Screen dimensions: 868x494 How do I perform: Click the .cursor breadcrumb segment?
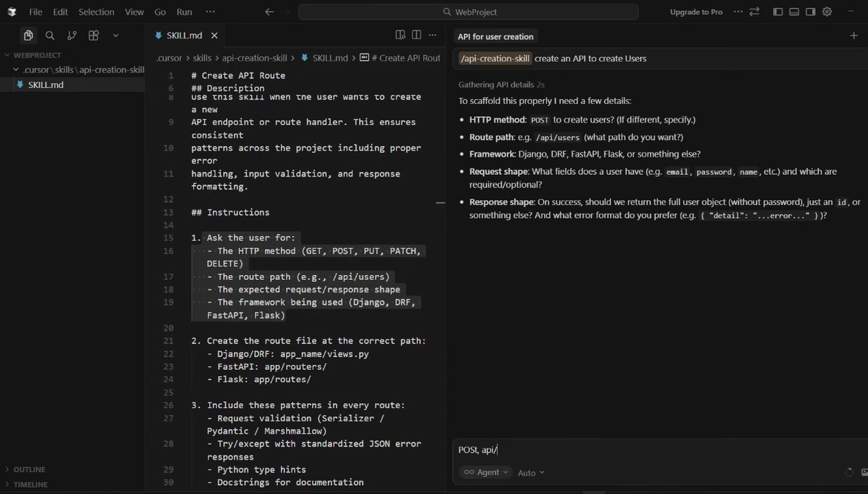(x=169, y=58)
